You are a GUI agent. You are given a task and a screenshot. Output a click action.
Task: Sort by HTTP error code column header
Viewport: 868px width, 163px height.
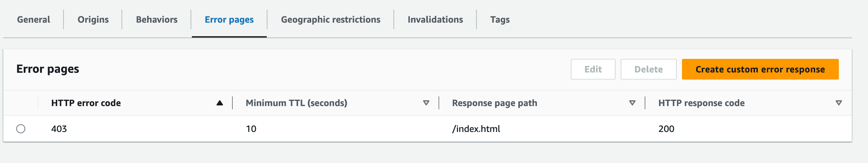(86, 103)
